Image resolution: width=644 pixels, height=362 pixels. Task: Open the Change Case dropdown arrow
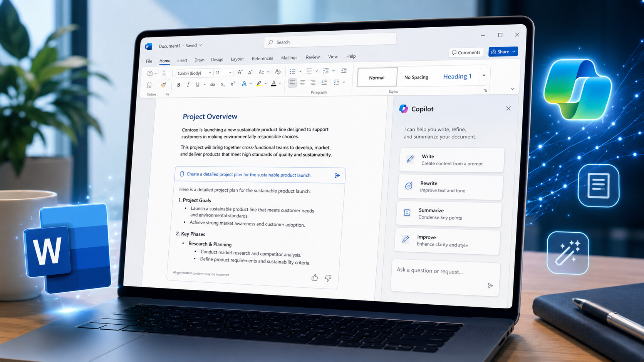268,72
